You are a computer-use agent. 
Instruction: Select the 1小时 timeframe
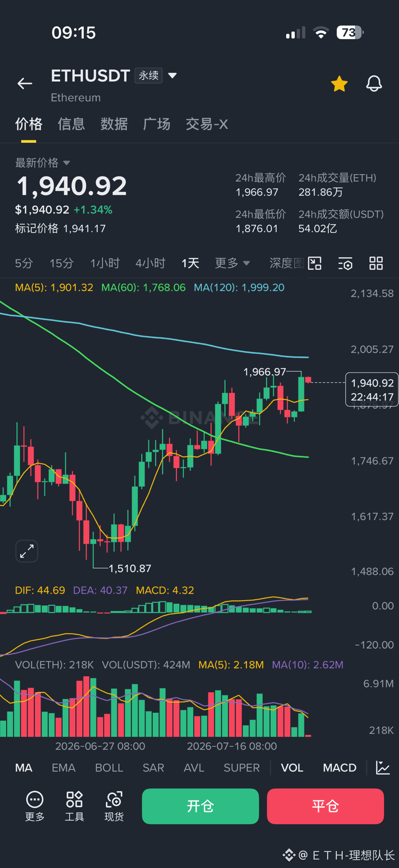[x=105, y=263]
